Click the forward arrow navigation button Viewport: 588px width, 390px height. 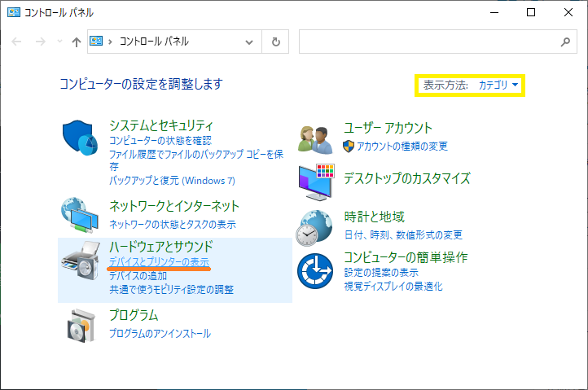coord(40,42)
